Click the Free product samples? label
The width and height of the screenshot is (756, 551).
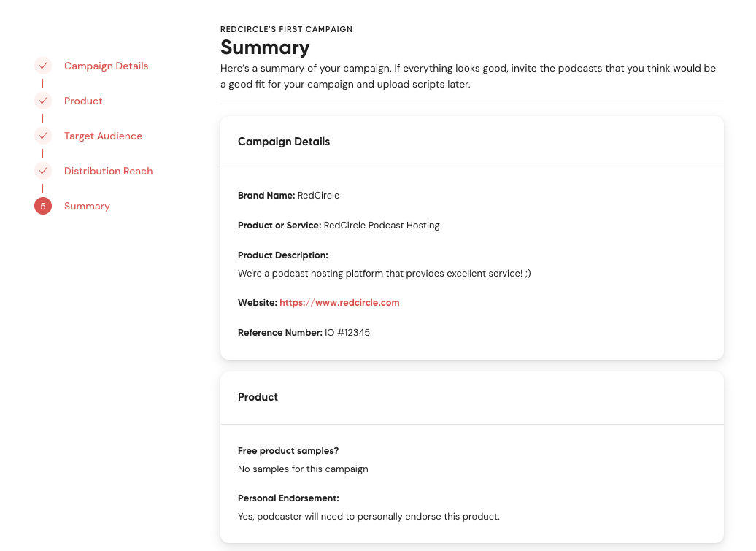pos(288,451)
